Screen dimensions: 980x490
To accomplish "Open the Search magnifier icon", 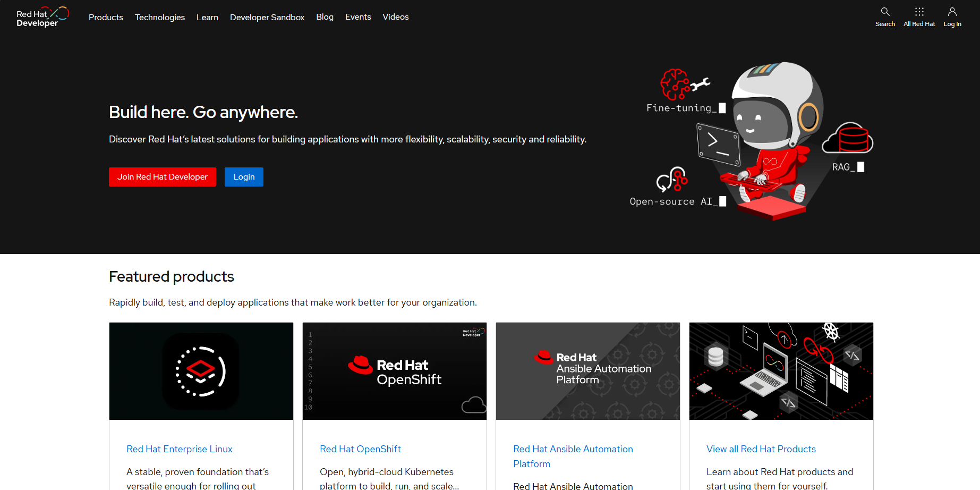I will point(885,12).
